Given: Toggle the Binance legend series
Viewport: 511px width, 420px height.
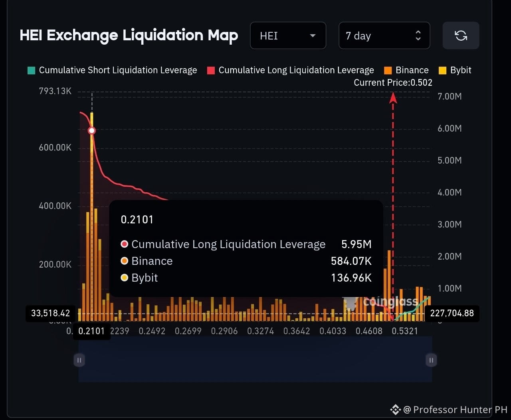Looking at the screenshot, I should click(406, 70).
